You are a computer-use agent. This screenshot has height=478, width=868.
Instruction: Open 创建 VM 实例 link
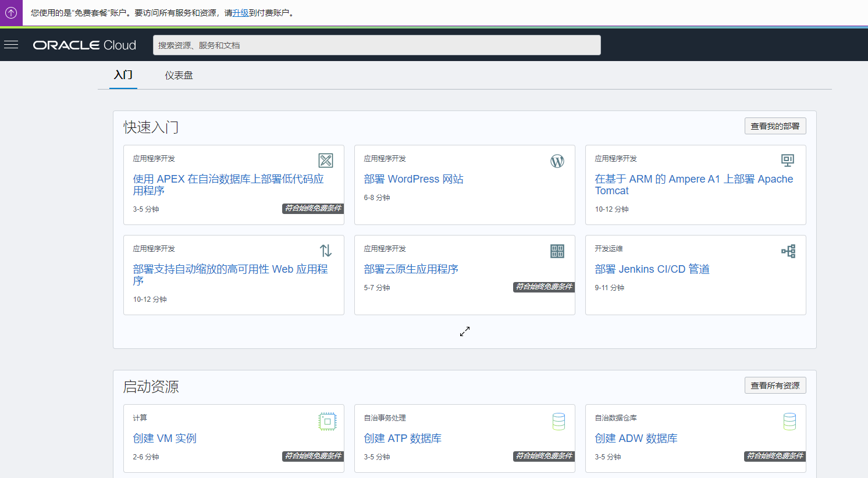(x=165, y=438)
